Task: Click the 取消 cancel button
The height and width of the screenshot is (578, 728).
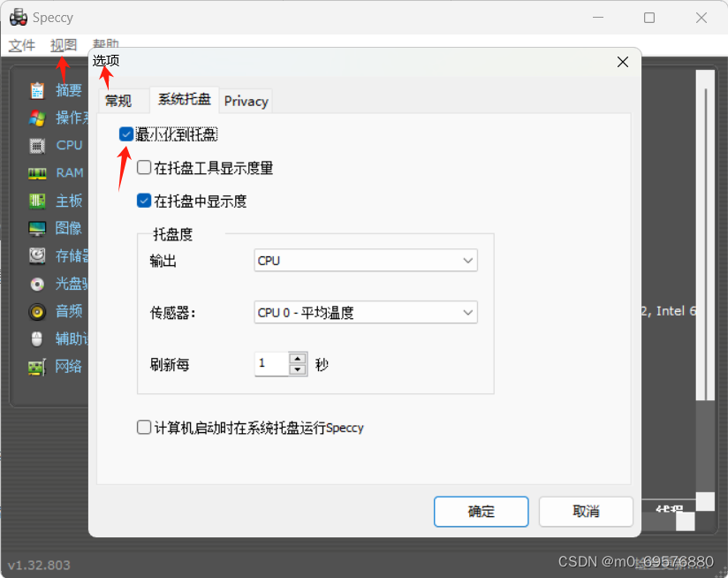Action: 586,512
